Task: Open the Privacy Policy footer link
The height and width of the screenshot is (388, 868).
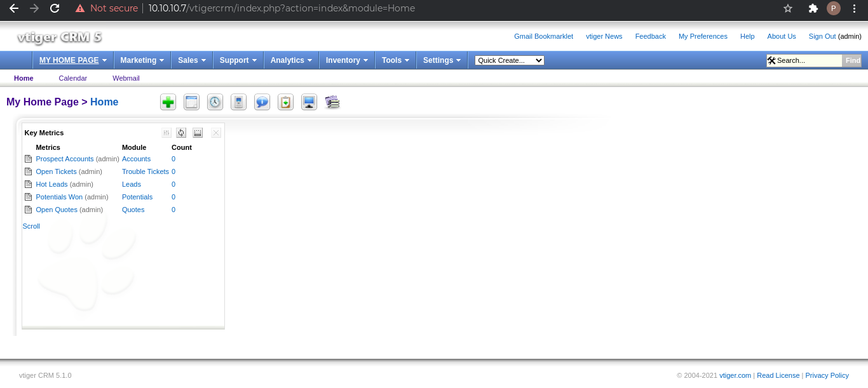Action: (827, 375)
